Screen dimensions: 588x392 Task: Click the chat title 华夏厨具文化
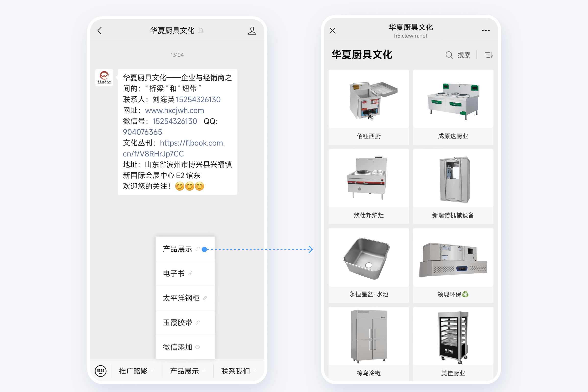point(172,31)
